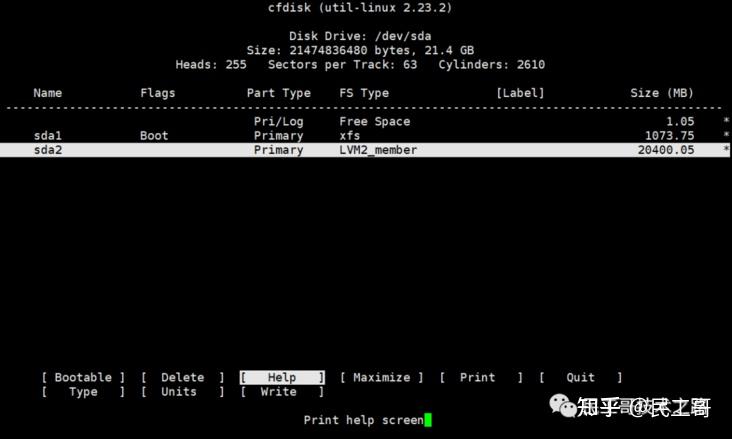This screenshot has height=439, width=732.
Task: Select the highlighted sda2 partition row
Action: pyautogui.click(x=364, y=150)
